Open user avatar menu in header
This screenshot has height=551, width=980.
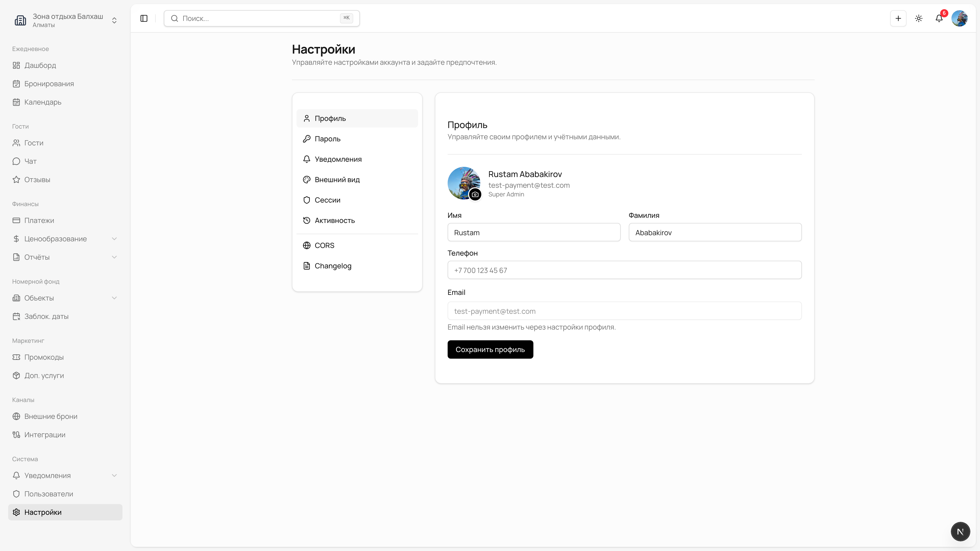960,18
